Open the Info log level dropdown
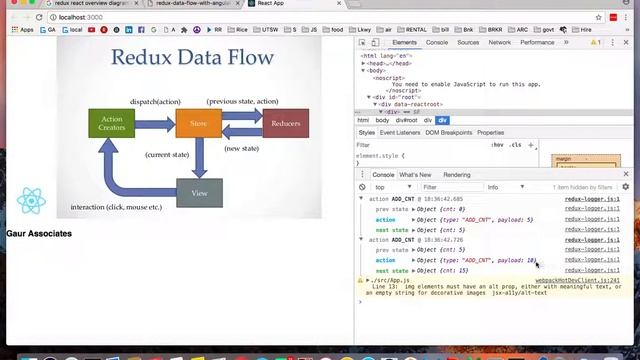Screen dimensions: 640x360 click(506, 187)
